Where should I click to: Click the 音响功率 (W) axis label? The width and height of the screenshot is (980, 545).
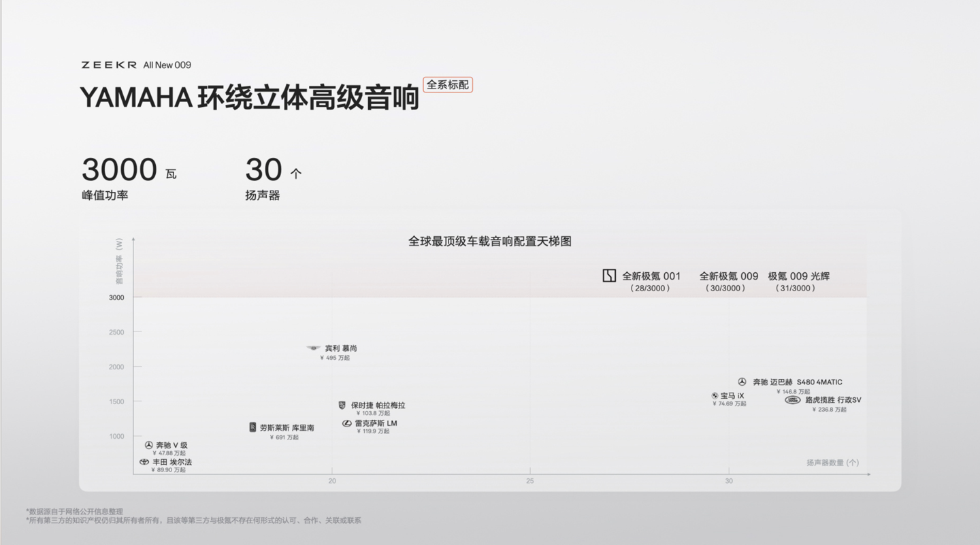[119, 261]
